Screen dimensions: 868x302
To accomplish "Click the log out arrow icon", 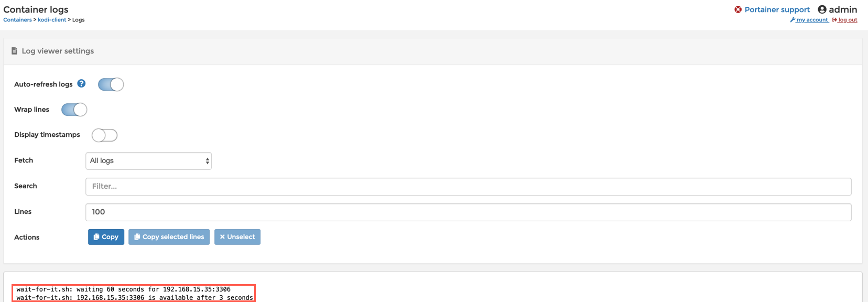I will coord(834,20).
